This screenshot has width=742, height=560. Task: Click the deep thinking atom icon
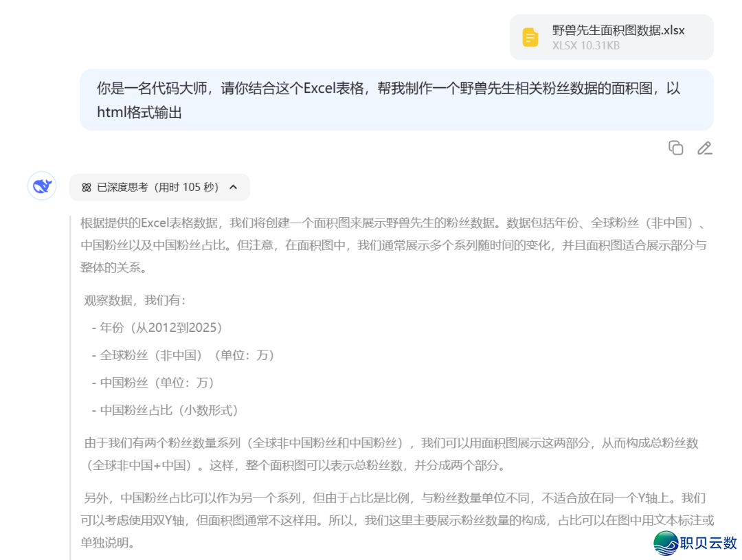[86, 187]
